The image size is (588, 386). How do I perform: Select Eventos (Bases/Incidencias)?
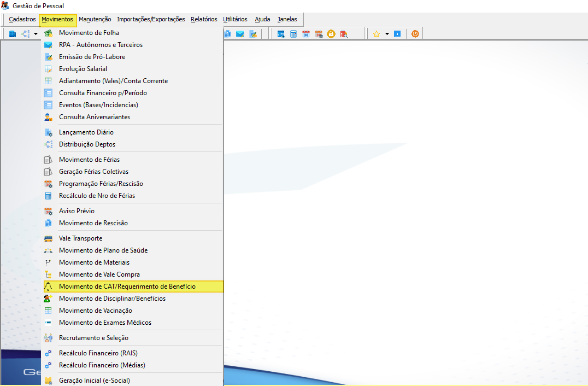point(133,104)
